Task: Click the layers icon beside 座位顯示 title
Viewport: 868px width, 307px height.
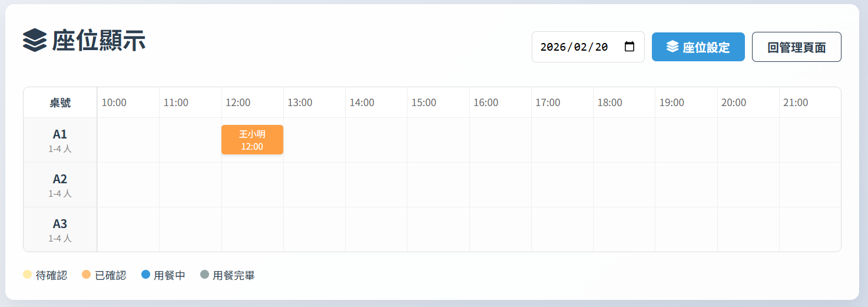Action: 35,41
